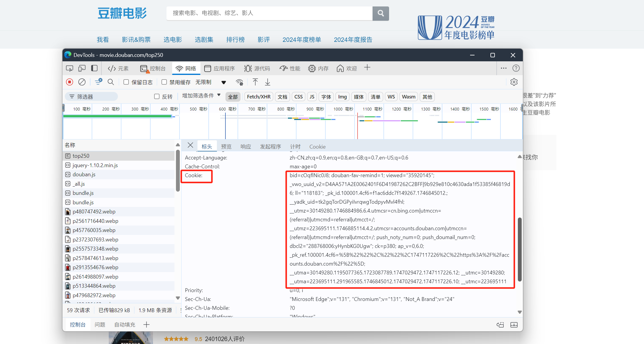Open the add-tab plus menu in DevTools
This screenshot has height=344, width=644.
367,68
